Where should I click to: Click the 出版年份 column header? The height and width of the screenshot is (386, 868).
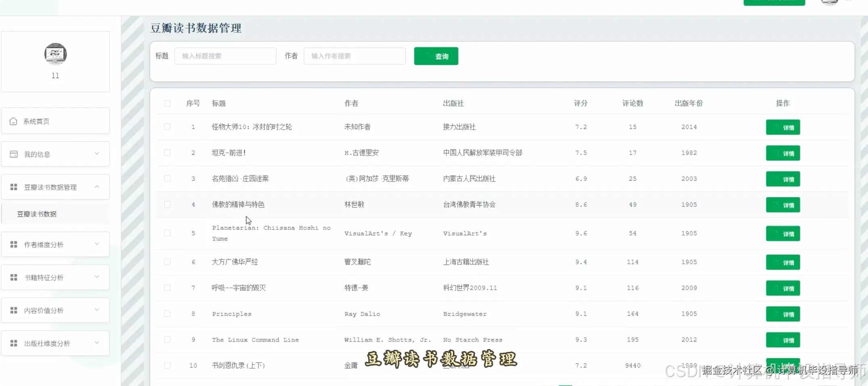pos(689,103)
